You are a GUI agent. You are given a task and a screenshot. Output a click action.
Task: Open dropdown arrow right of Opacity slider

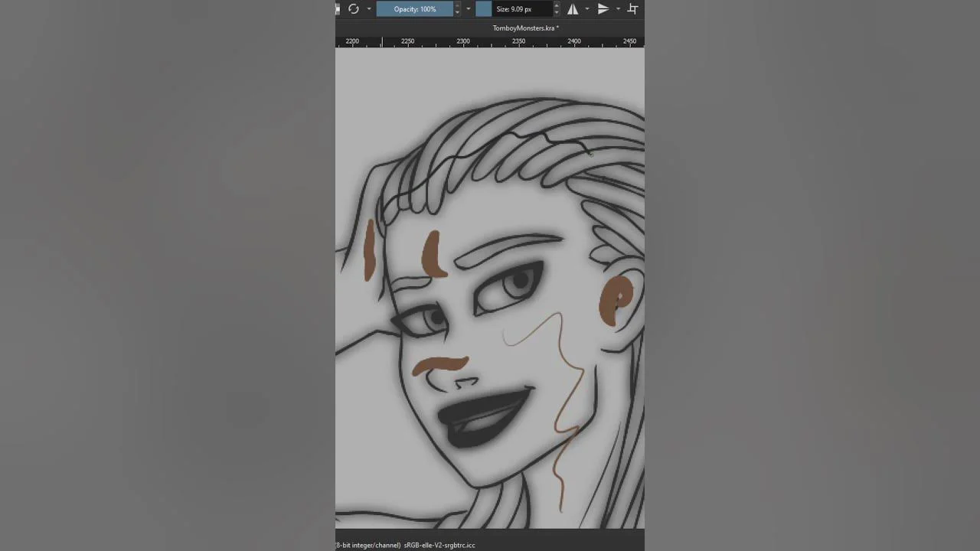(x=468, y=9)
